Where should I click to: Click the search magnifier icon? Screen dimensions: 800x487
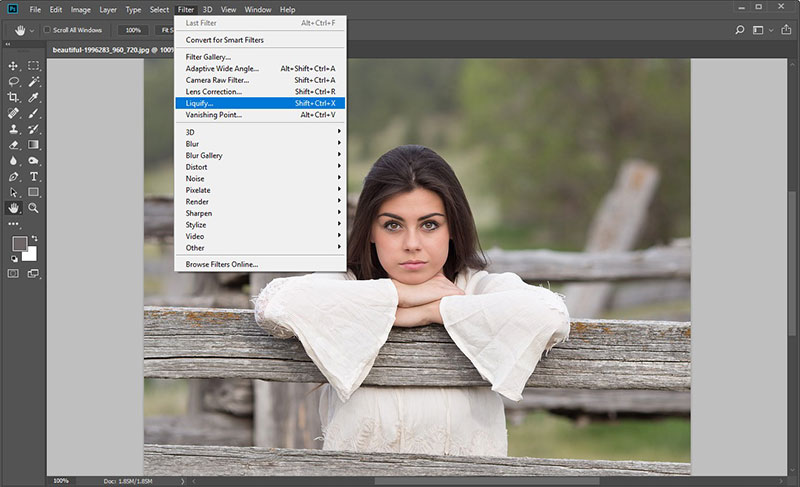coord(740,30)
